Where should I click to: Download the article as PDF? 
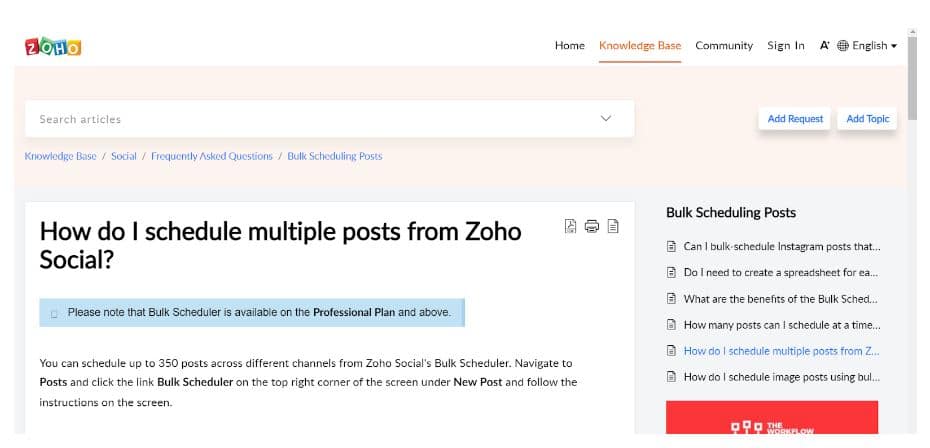coord(570,226)
